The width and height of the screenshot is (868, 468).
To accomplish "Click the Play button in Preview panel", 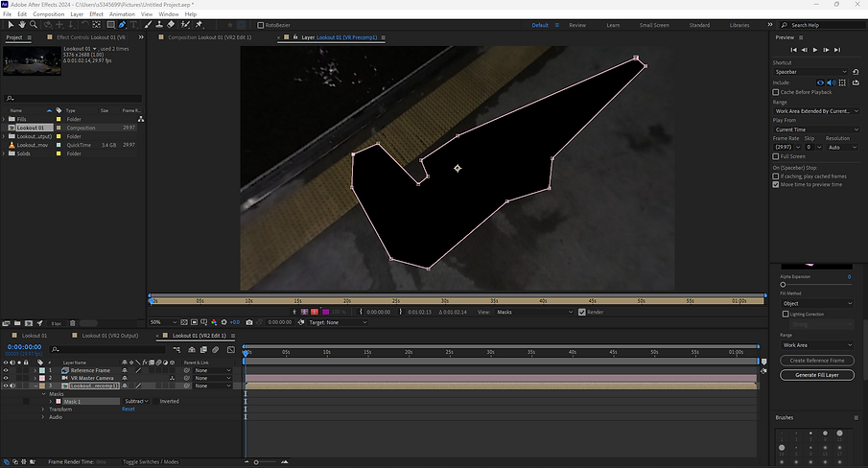I will (x=815, y=50).
